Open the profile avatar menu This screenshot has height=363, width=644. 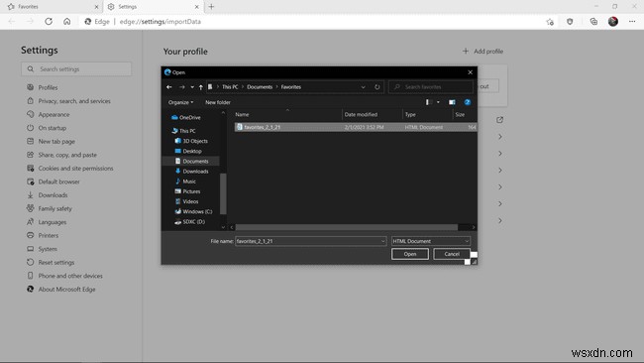[612, 22]
